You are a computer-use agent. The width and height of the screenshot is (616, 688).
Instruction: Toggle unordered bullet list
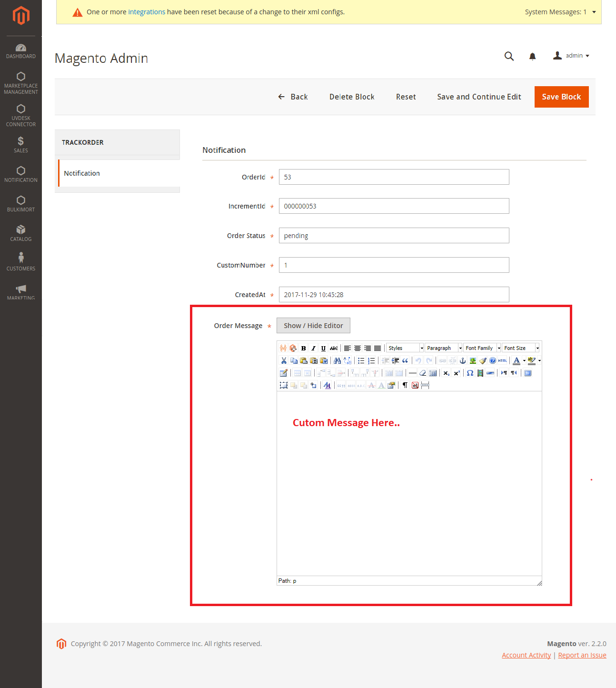(361, 361)
